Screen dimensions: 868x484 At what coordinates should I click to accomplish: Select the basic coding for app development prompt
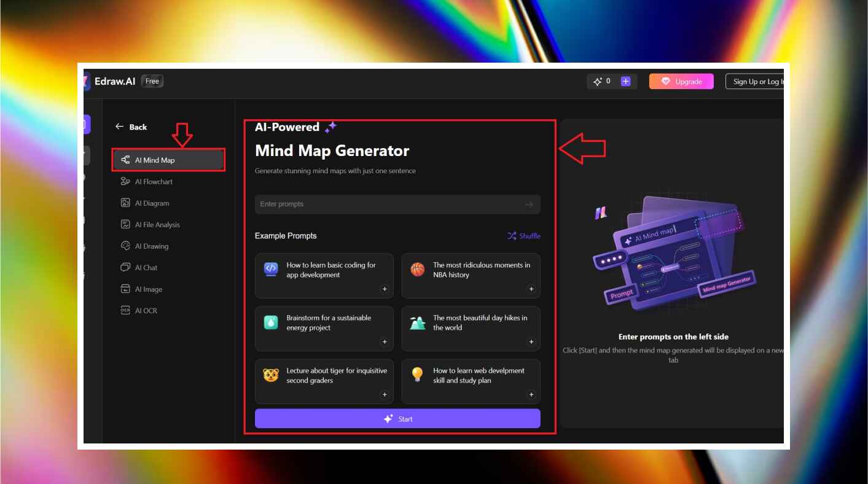[324, 276]
